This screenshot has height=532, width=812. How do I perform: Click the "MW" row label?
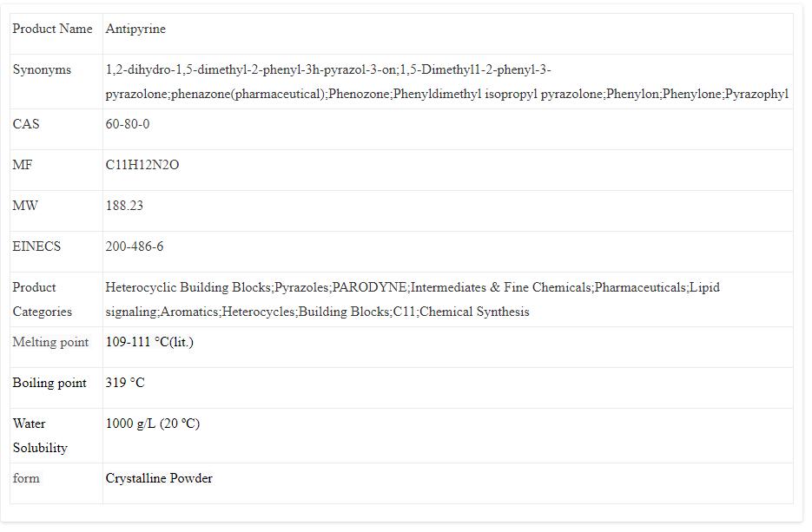25,207
